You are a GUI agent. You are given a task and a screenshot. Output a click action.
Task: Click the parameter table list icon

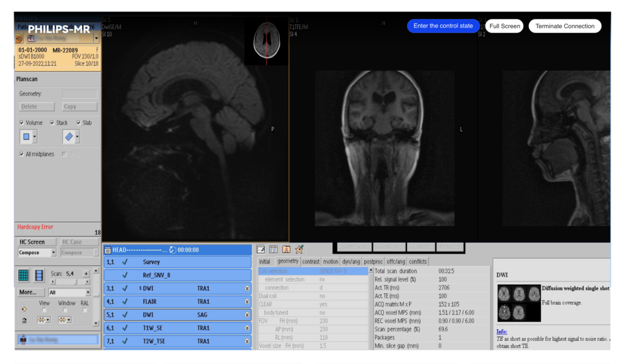point(273,249)
